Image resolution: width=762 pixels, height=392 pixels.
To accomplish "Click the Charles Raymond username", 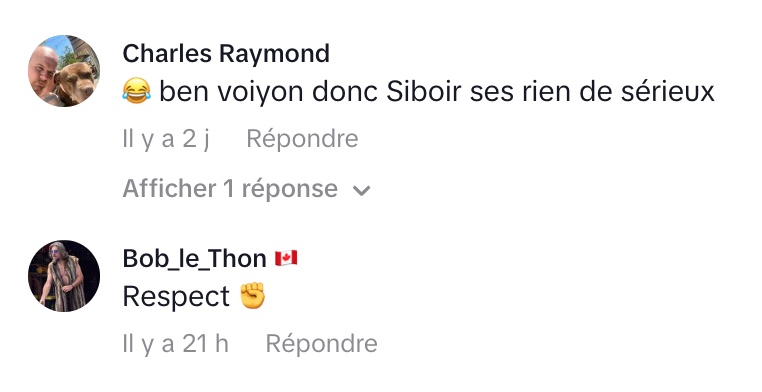I will click(226, 53).
